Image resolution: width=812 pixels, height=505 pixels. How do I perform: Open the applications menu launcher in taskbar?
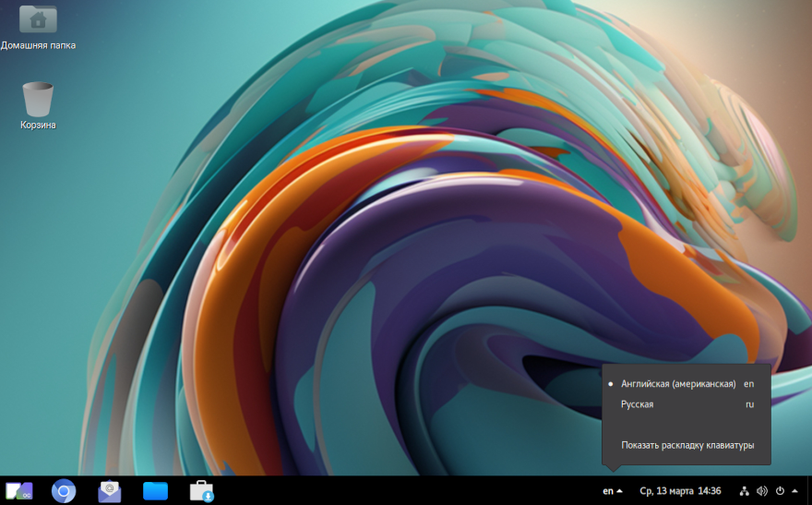pos(18,491)
